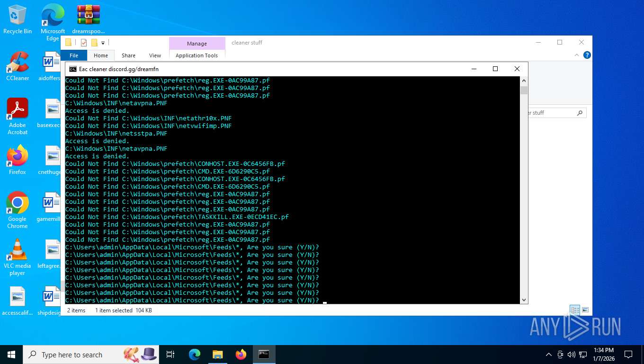
Task: Open the leftagree file on desktop
Action: point(49,254)
